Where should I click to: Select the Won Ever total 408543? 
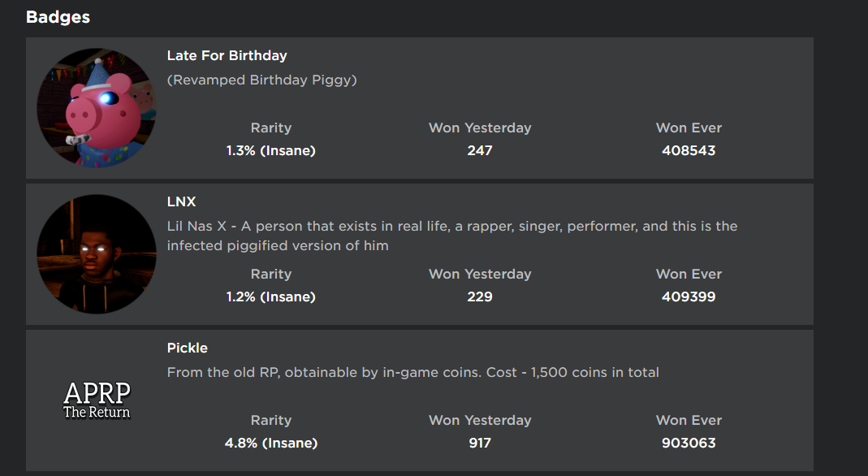pos(689,150)
